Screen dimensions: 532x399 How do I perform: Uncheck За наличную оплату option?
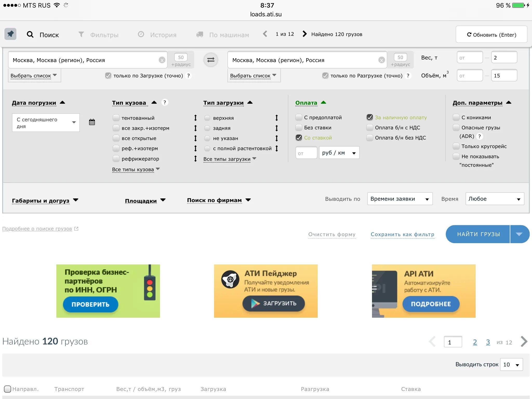coord(370,117)
